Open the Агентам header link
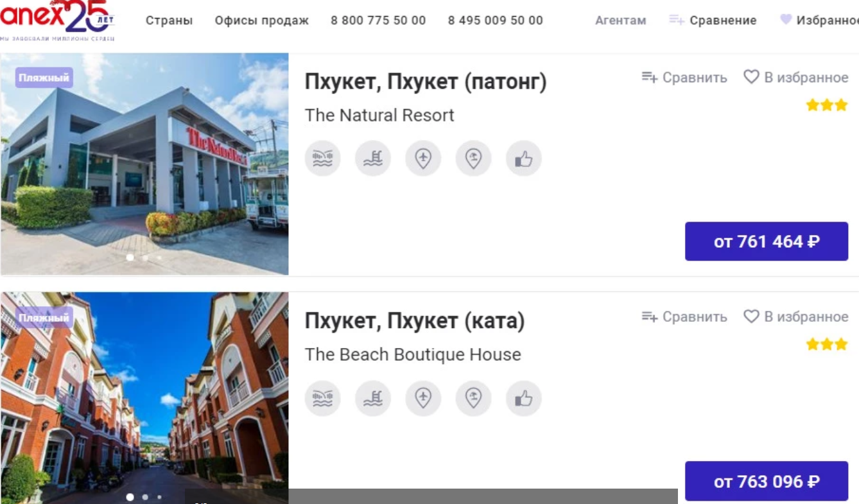The width and height of the screenshot is (859, 504). (x=620, y=21)
